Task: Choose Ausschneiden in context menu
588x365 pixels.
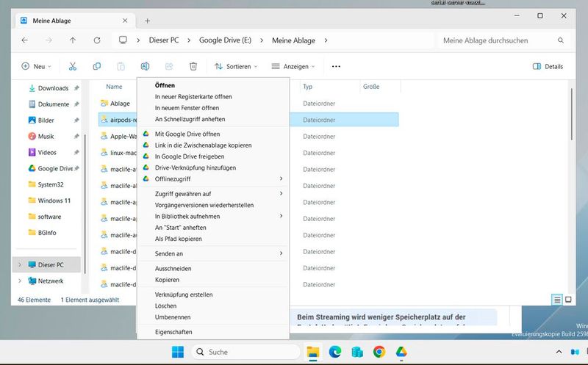Action: click(213, 269)
